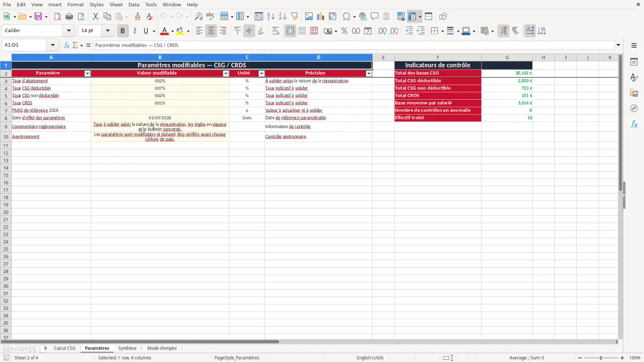
Task: Click in the formula input line
Action: pyautogui.click(x=354, y=46)
